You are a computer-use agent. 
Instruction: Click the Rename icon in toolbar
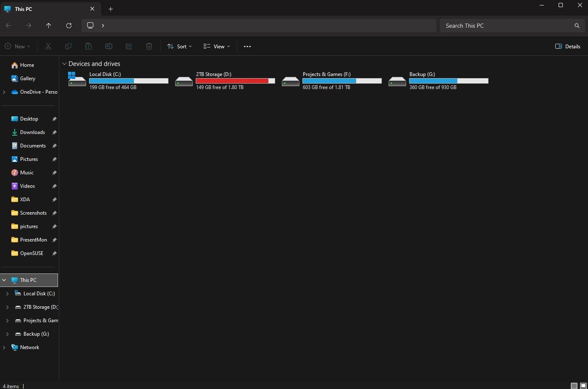[x=108, y=46]
